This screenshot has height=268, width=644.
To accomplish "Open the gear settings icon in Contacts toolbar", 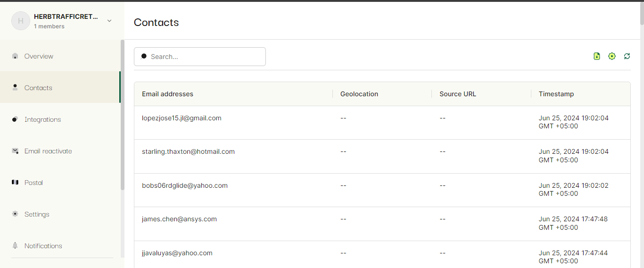I will (612, 56).
